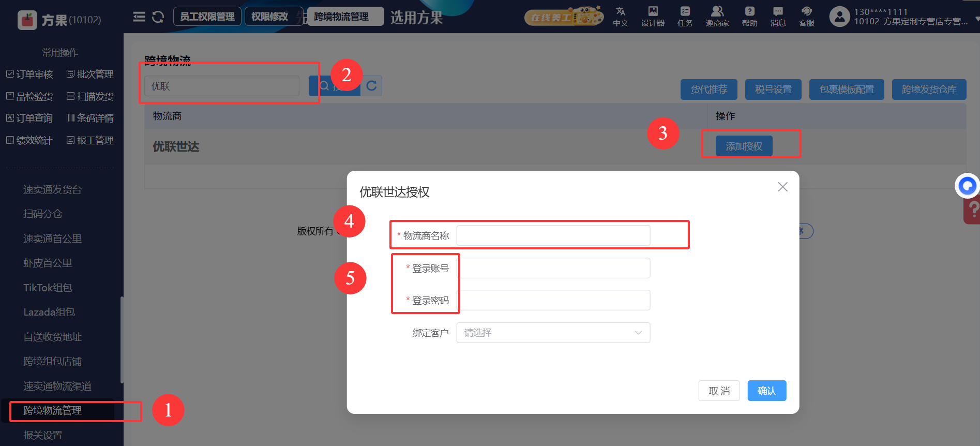The width and height of the screenshot is (980, 446).
Task: Open 条码详情 quick action
Action: coord(90,118)
